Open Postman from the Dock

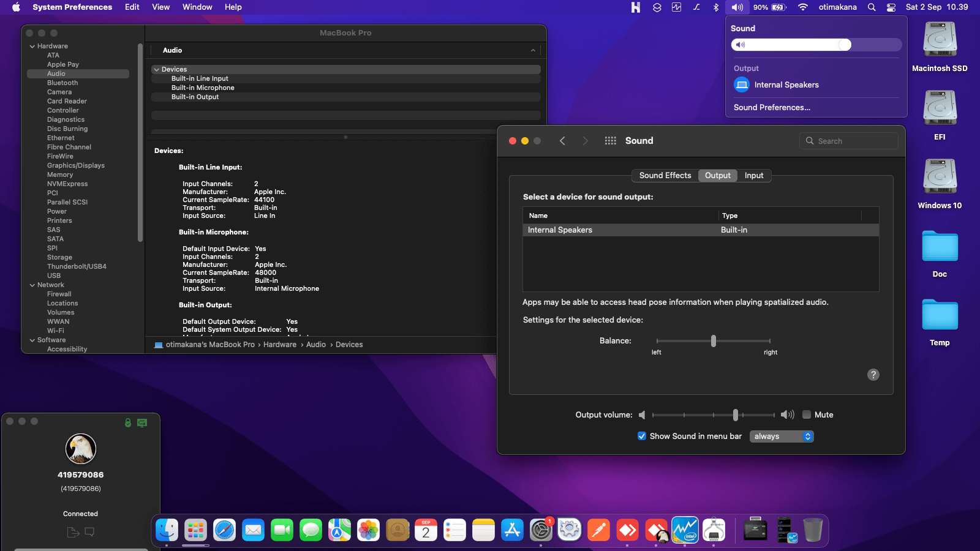[598, 530]
